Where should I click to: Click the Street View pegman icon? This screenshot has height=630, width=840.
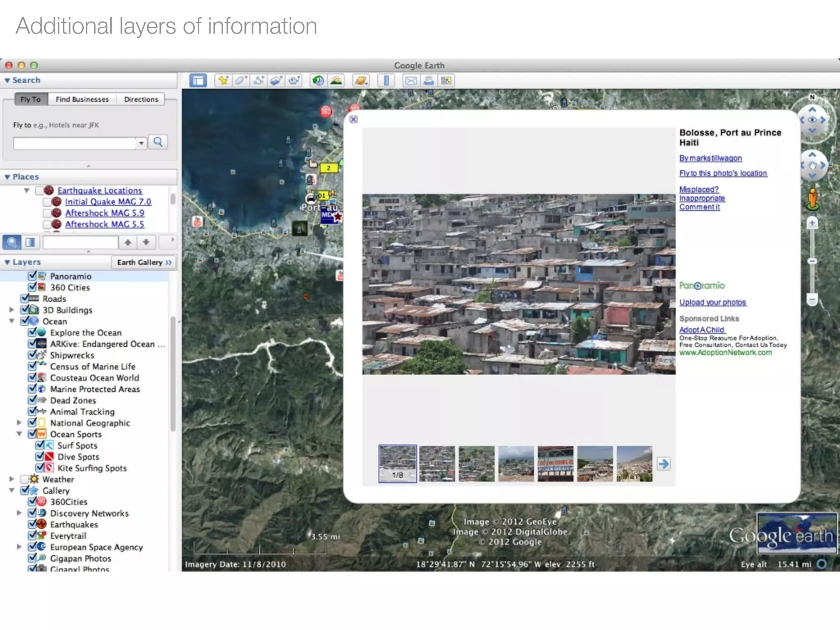click(x=812, y=199)
